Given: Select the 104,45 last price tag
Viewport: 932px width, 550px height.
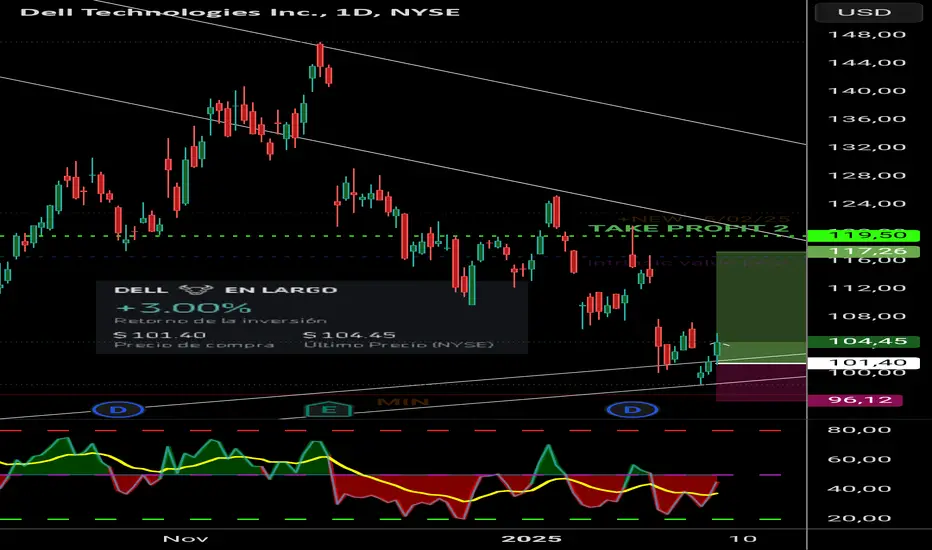Looking at the screenshot, I should pyautogui.click(x=864, y=341).
